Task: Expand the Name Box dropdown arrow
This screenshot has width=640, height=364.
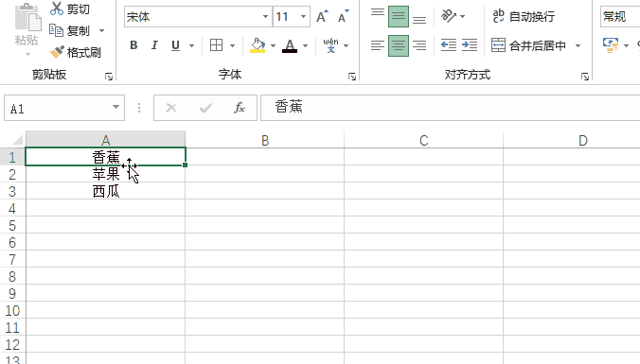Action: (116, 107)
